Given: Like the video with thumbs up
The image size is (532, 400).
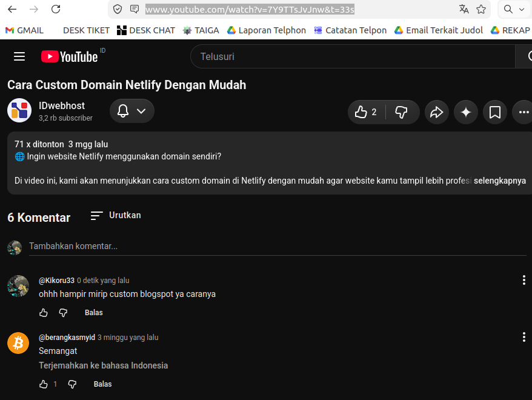Looking at the screenshot, I should click(x=367, y=112).
